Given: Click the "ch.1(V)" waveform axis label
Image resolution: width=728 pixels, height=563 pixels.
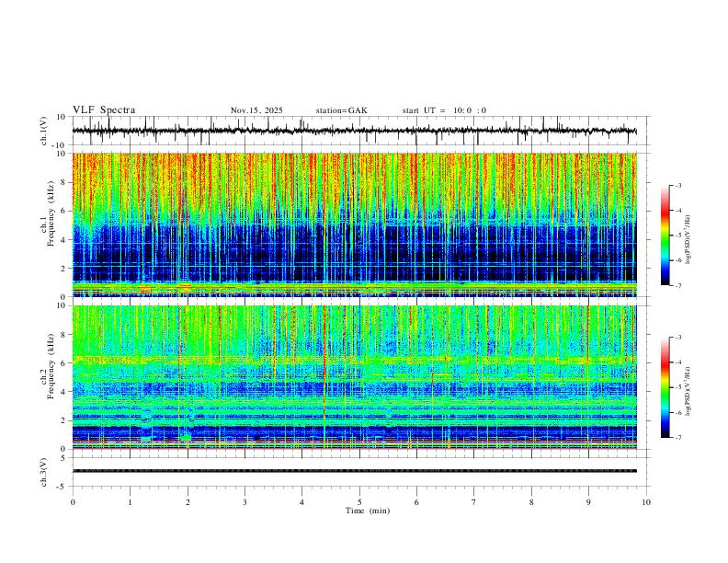Looking at the screenshot, I should click(x=44, y=131).
